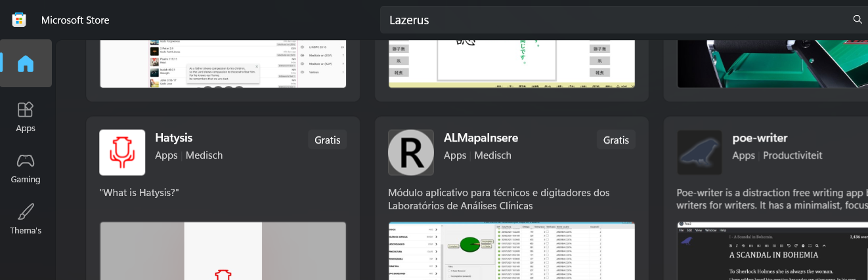The image size is (868, 280).
Task: Open the poe-writer app title link
Action: click(760, 138)
